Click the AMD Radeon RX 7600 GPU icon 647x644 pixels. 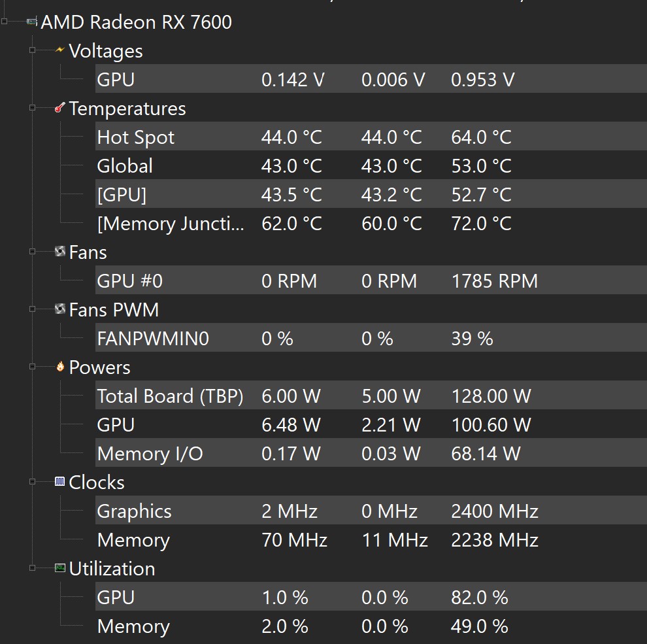[31, 22]
